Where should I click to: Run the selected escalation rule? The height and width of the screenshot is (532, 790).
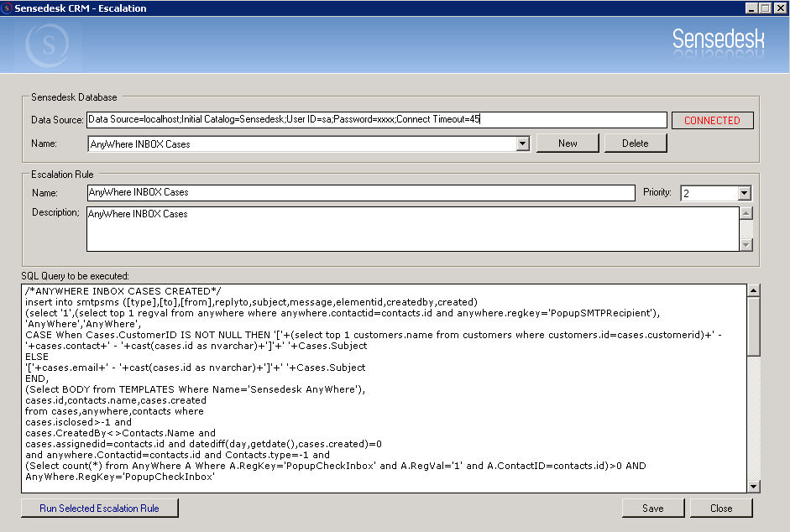[99, 509]
